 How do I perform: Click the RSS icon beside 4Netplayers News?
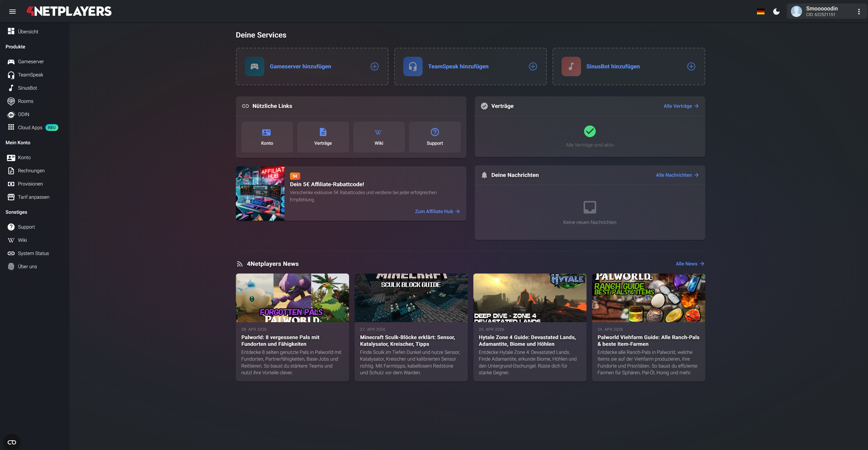(x=240, y=264)
